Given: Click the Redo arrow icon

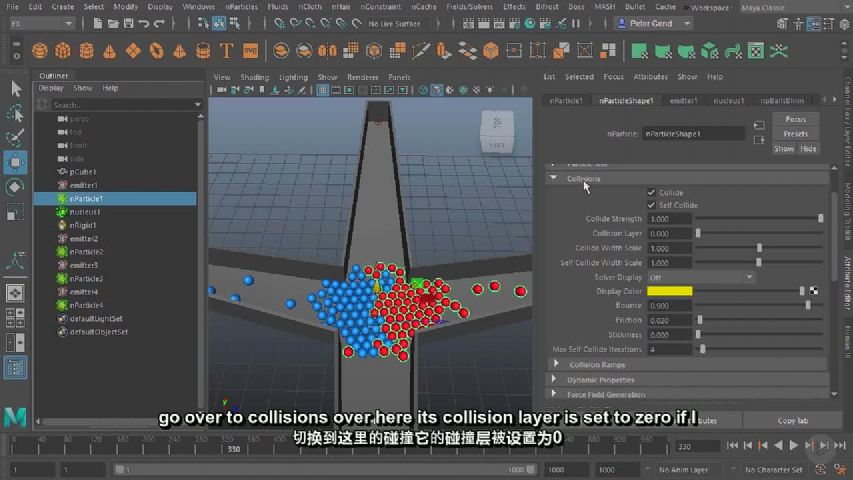Looking at the screenshot, I should coord(159,23).
